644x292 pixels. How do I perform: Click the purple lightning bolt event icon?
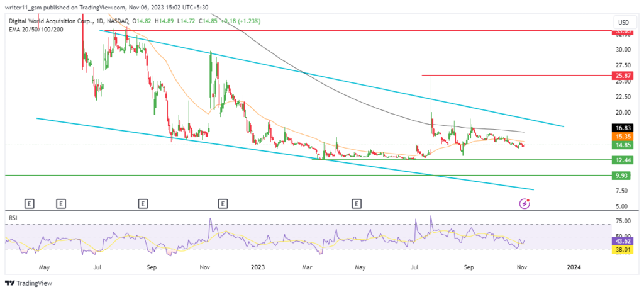(x=525, y=203)
